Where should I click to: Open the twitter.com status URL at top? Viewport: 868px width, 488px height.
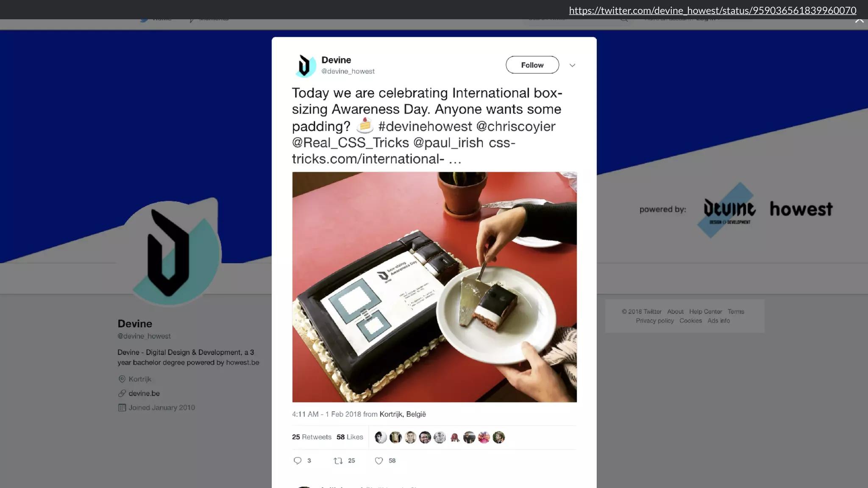pyautogui.click(x=712, y=10)
